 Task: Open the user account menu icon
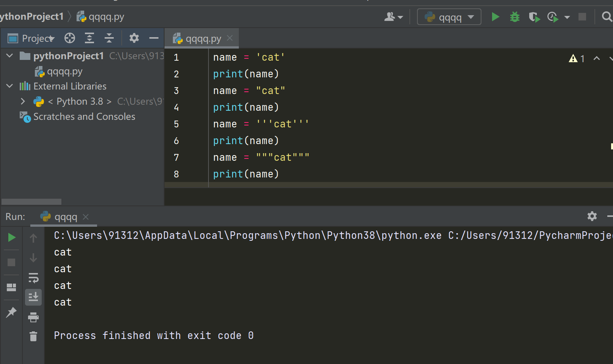click(394, 17)
